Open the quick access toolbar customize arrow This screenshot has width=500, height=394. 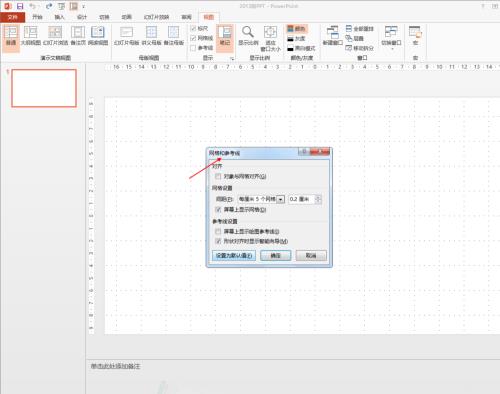pyautogui.click(x=84, y=6)
